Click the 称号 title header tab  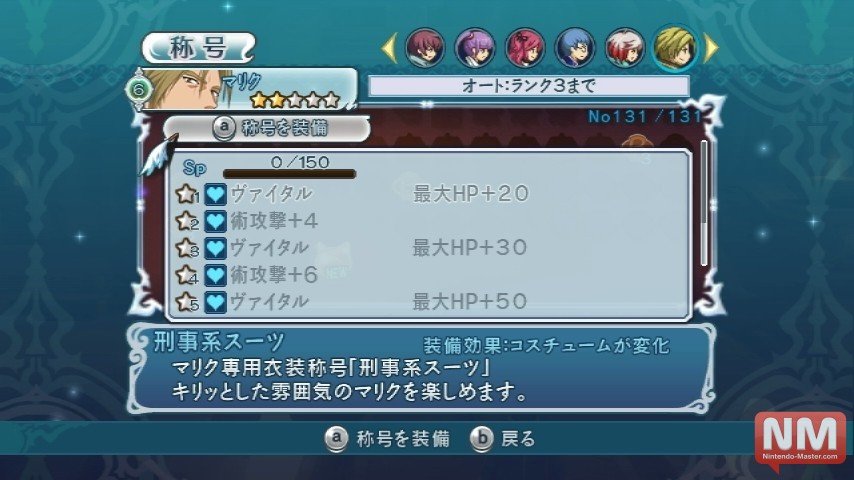198,47
